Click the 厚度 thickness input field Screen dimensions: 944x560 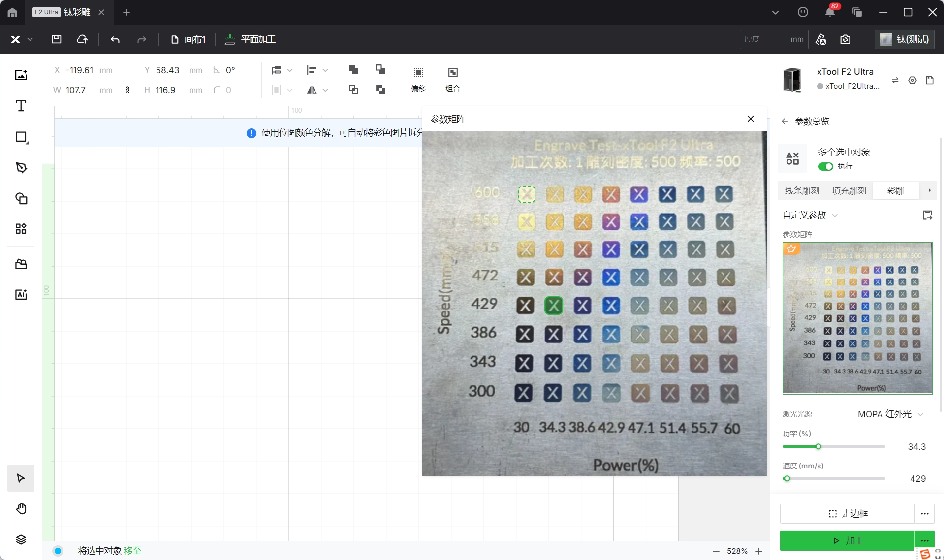click(x=774, y=39)
